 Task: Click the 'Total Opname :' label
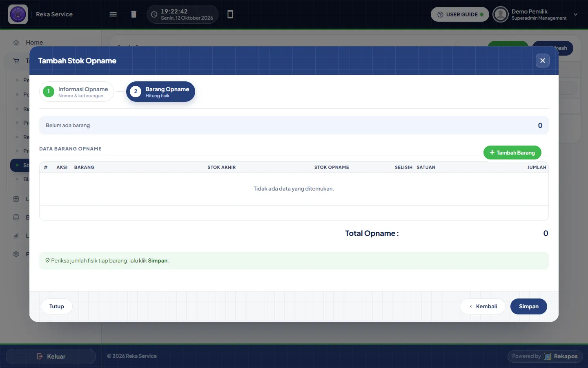click(x=372, y=233)
